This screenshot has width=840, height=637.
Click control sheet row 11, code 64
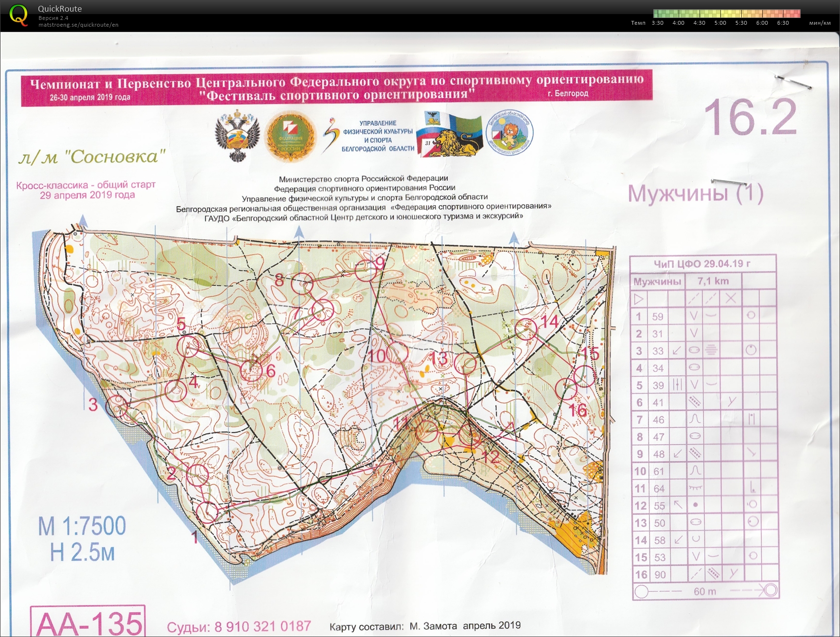coord(704,488)
